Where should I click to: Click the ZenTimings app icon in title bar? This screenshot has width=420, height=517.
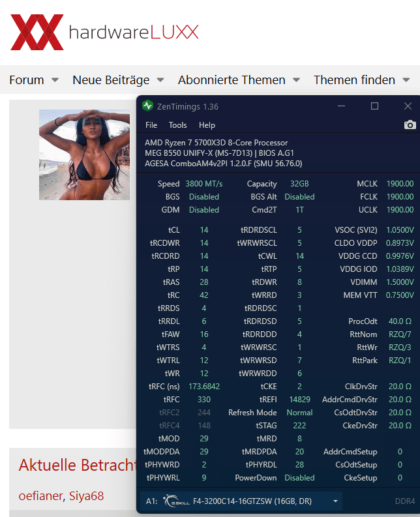click(147, 106)
